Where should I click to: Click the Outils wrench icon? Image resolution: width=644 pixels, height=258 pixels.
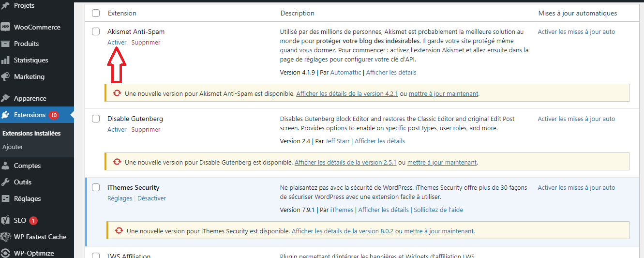[x=6, y=182]
